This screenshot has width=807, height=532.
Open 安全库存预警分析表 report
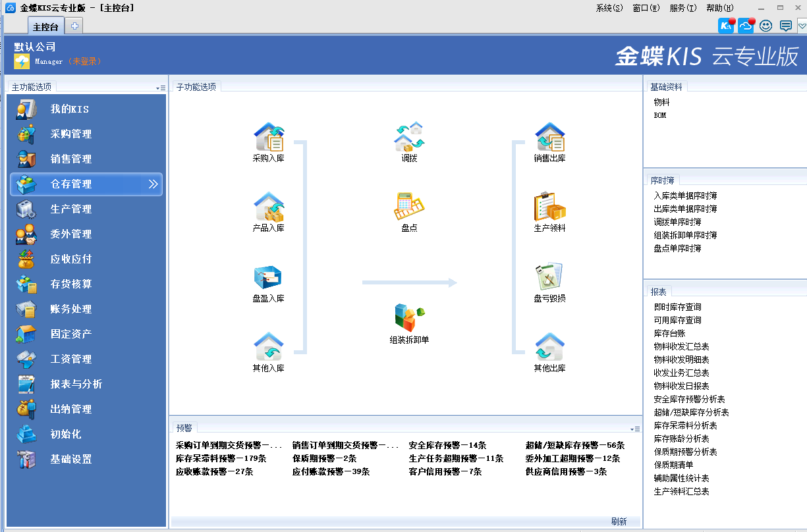(689, 399)
